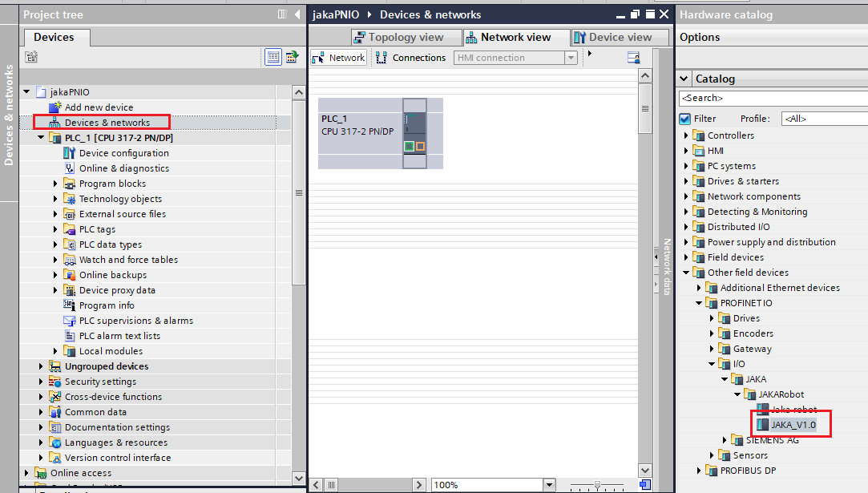Expand the Controllers catalog folder
This screenshot has height=493, width=868.
coord(686,135)
